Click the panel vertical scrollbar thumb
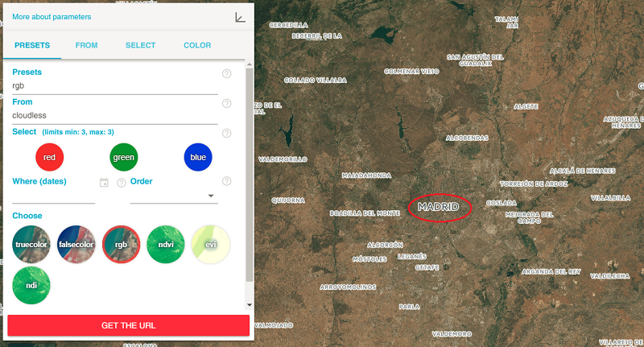This screenshot has width=644, height=347. point(250,175)
